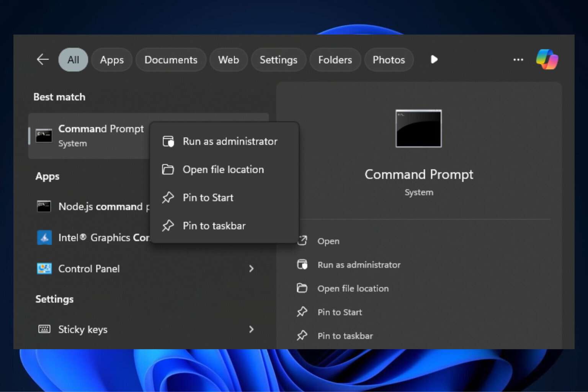Click the back arrow in search
This screenshot has width=588, height=392.
42,59
